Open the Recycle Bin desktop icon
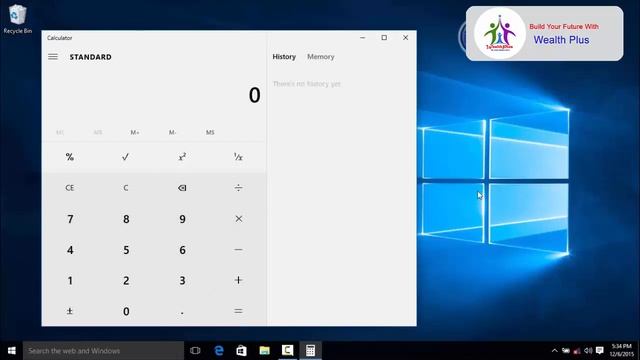 pos(17,19)
